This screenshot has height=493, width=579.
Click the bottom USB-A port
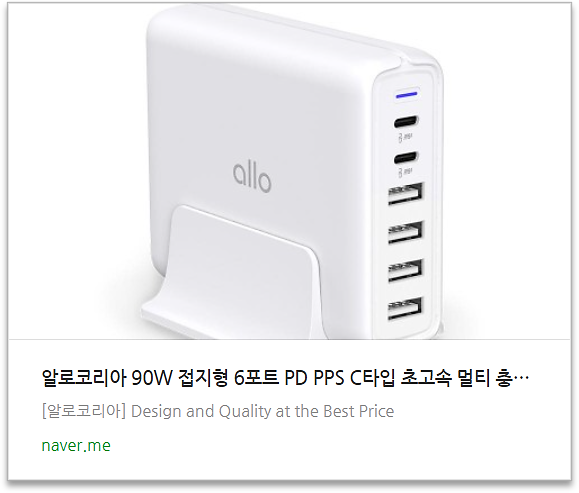tap(405, 308)
